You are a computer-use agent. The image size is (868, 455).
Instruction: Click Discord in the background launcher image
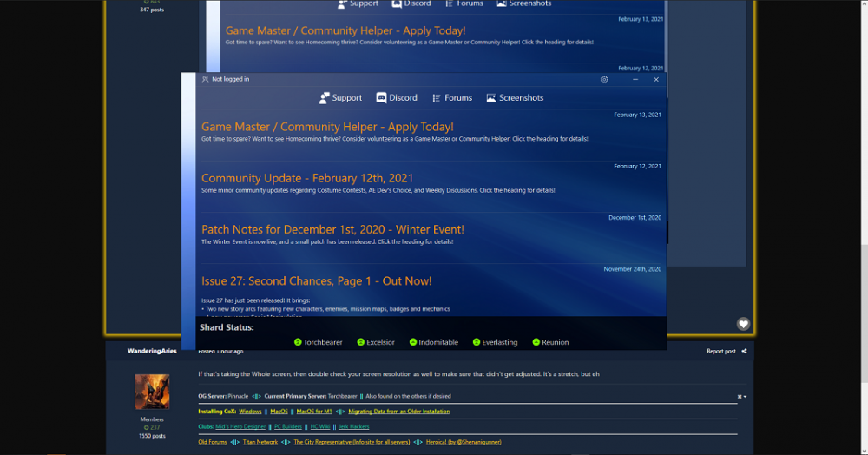point(411,3)
